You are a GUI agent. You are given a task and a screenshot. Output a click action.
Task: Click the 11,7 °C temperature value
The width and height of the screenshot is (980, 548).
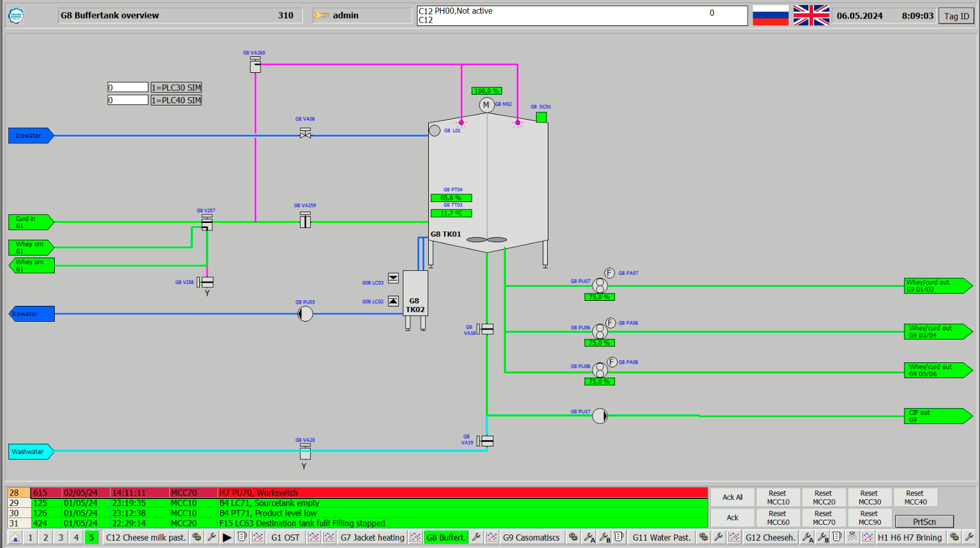pos(451,213)
